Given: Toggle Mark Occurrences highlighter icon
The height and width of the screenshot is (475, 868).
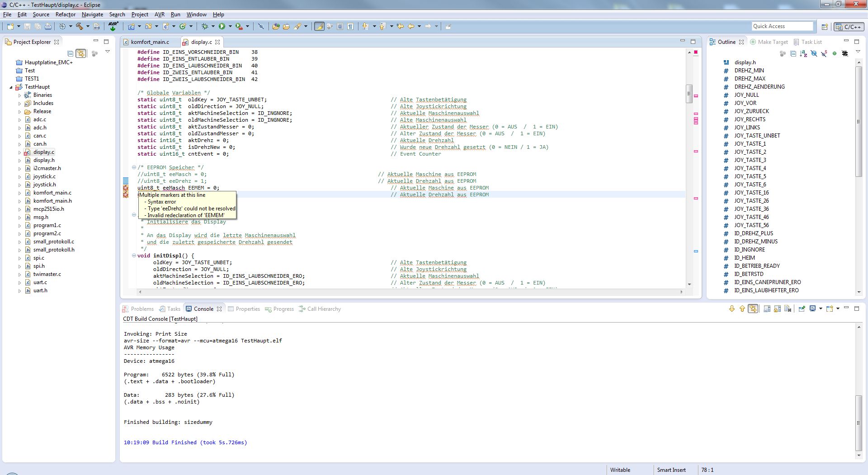Looking at the screenshot, I should (319, 26).
